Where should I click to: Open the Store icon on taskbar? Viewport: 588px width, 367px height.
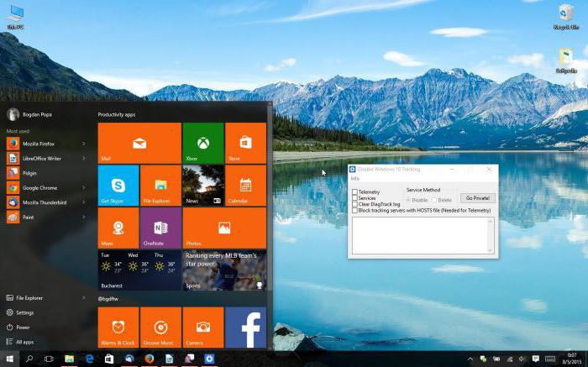pos(109,359)
